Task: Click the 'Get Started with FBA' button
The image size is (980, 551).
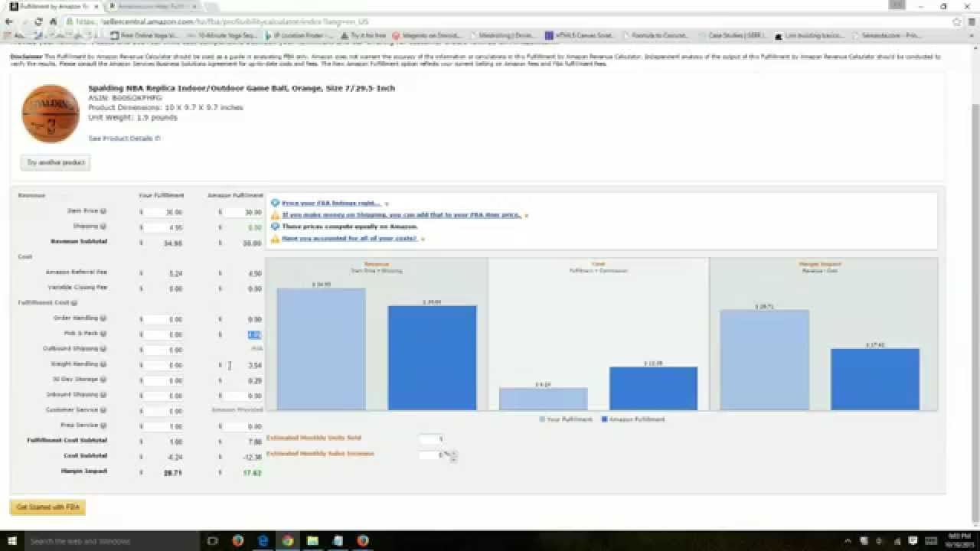Action: click(47, 507)
